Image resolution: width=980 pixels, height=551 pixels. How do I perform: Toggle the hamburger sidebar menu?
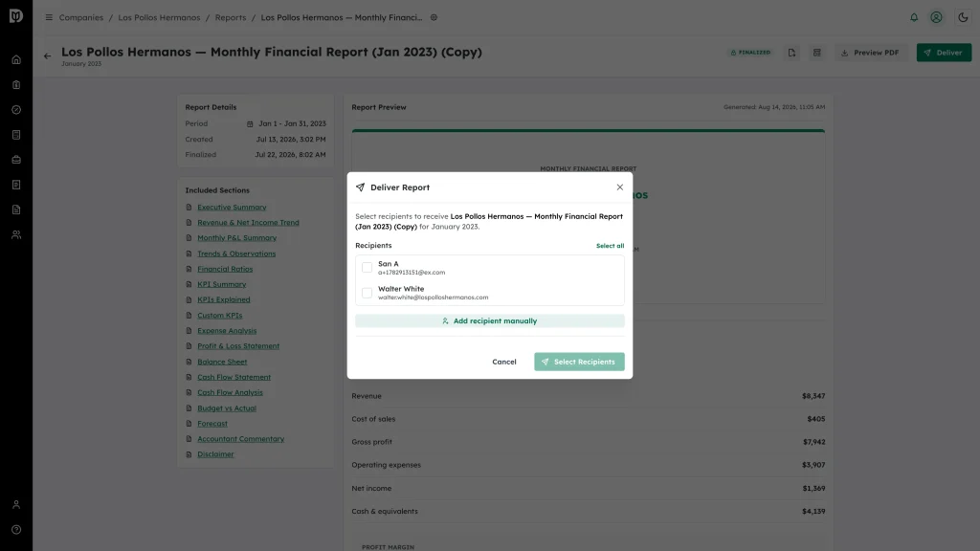(49, 17)
